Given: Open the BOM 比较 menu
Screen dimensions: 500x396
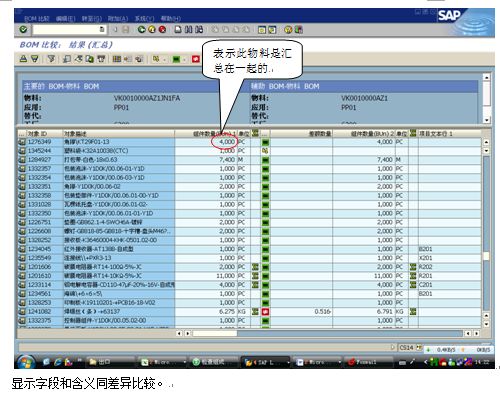Looking at the screenshot, I should pos(37,18).
